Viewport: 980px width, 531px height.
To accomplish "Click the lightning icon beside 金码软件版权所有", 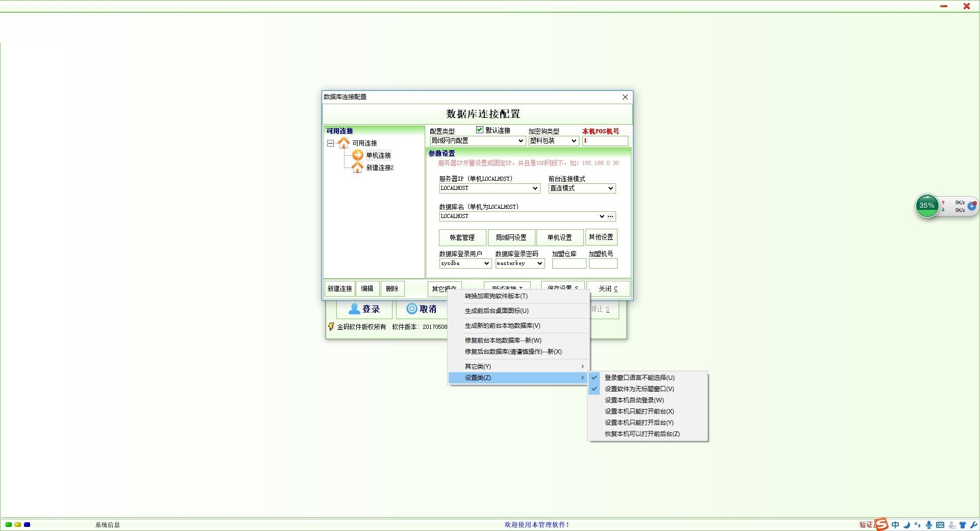I will [331, 327].
